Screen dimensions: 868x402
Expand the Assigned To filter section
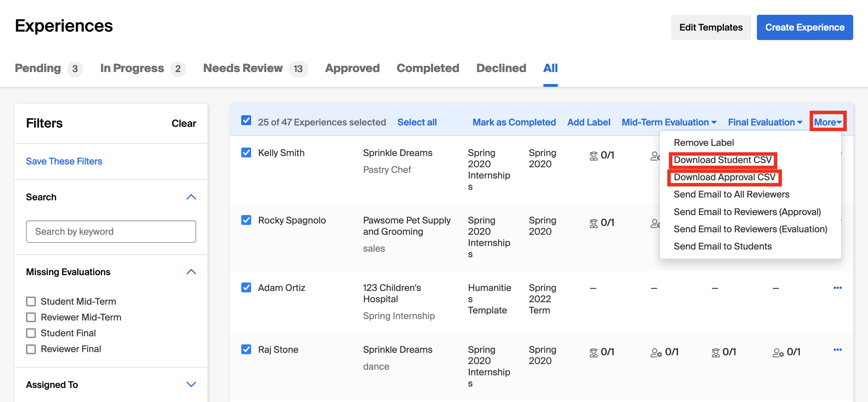(x=191, y=384)
